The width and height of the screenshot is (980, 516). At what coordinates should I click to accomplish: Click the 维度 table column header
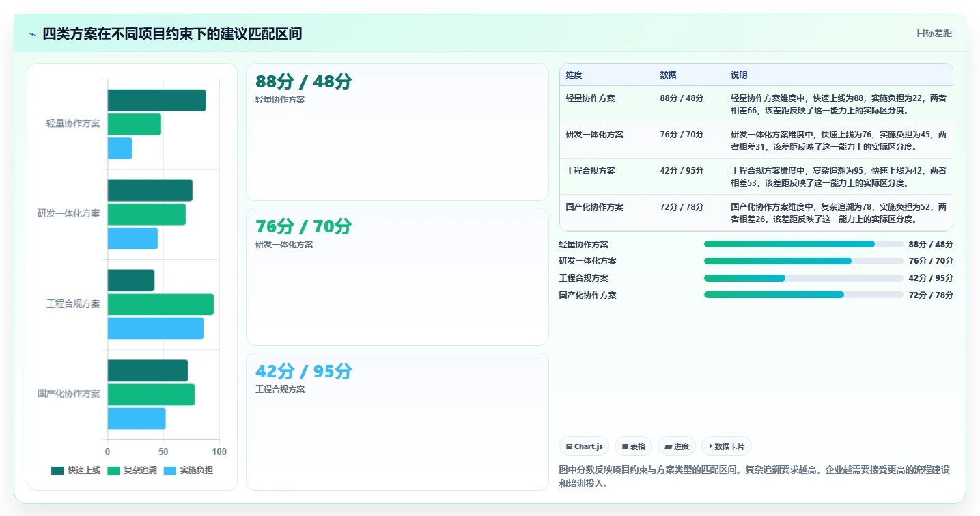click(574, 75)
